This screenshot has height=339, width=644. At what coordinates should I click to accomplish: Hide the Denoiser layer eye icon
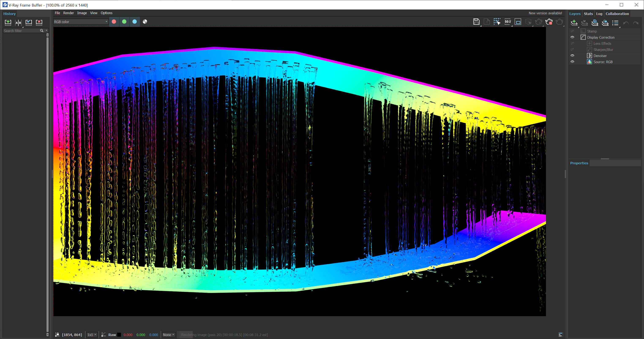click(572, 56)
